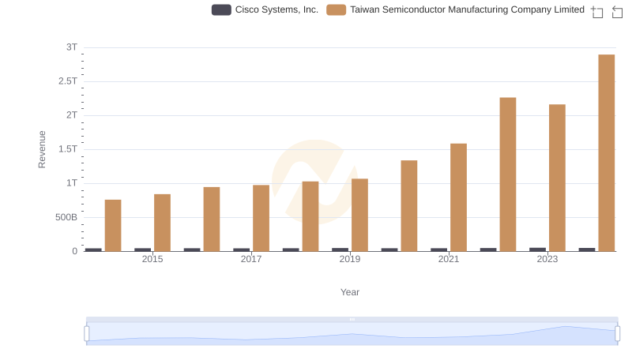
Task: Click the range slider top bar grip
Action: coord(352,319)
